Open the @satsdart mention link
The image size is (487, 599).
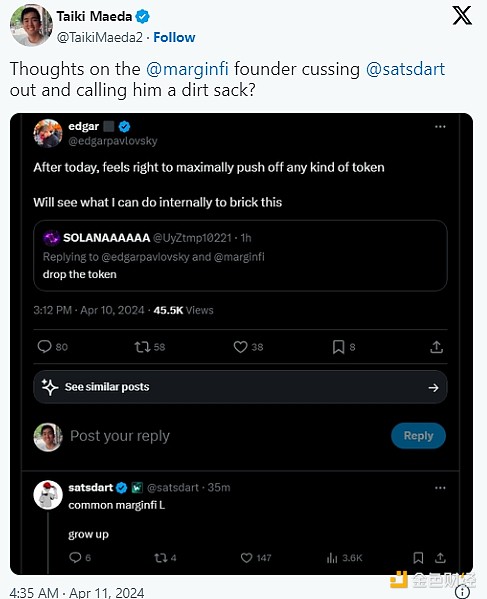tap(405, 69)
